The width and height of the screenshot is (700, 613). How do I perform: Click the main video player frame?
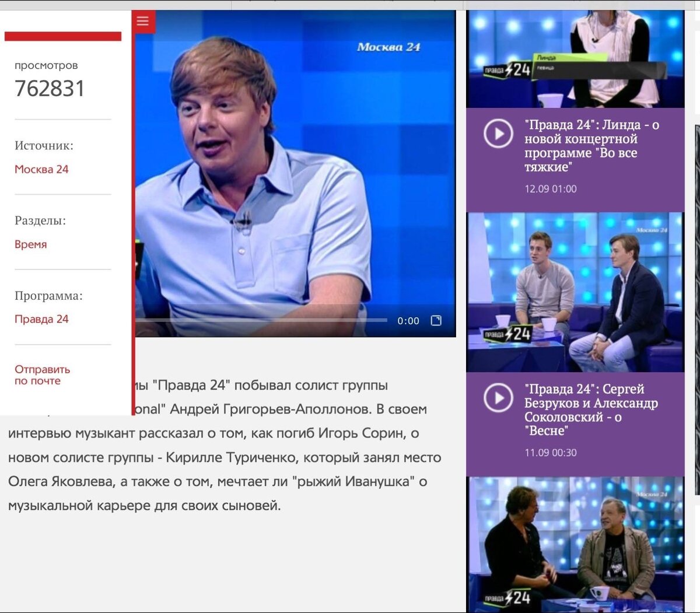point(295,173)
